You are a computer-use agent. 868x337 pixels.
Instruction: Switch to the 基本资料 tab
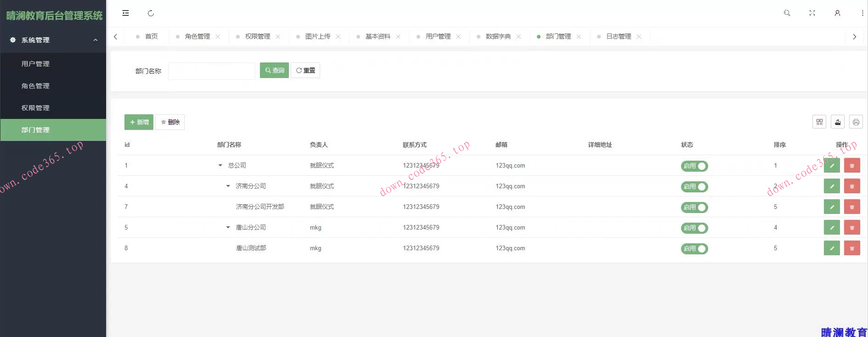(378, 36)
